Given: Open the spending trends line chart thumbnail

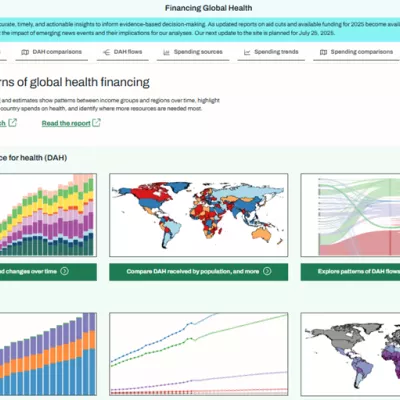Looking at the screenshot, I should pos(199,354).
